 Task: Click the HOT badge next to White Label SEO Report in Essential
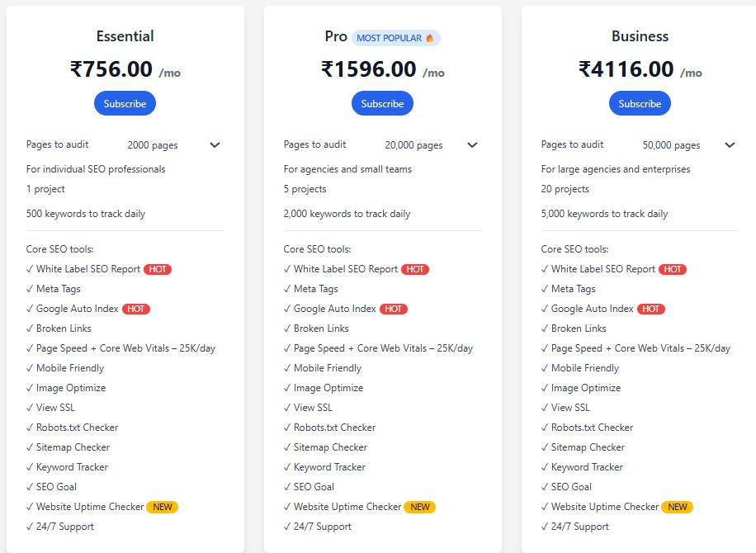(x=158, y=269)
